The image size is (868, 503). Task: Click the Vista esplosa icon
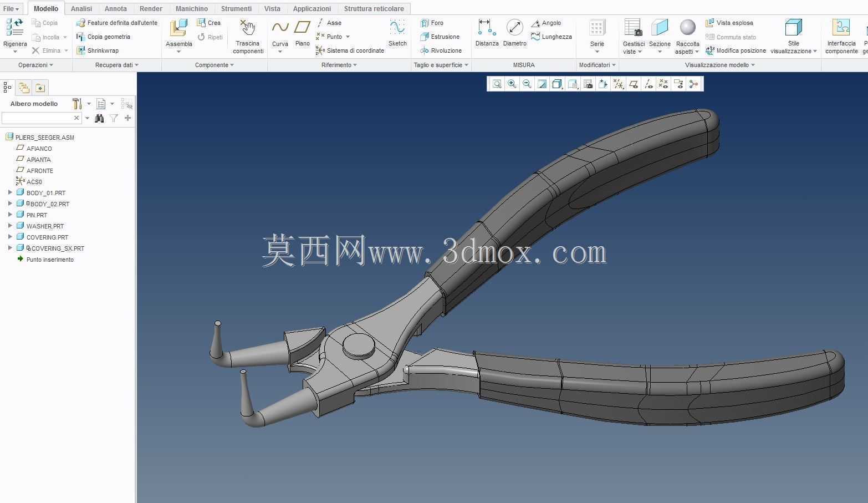[709, 23]
